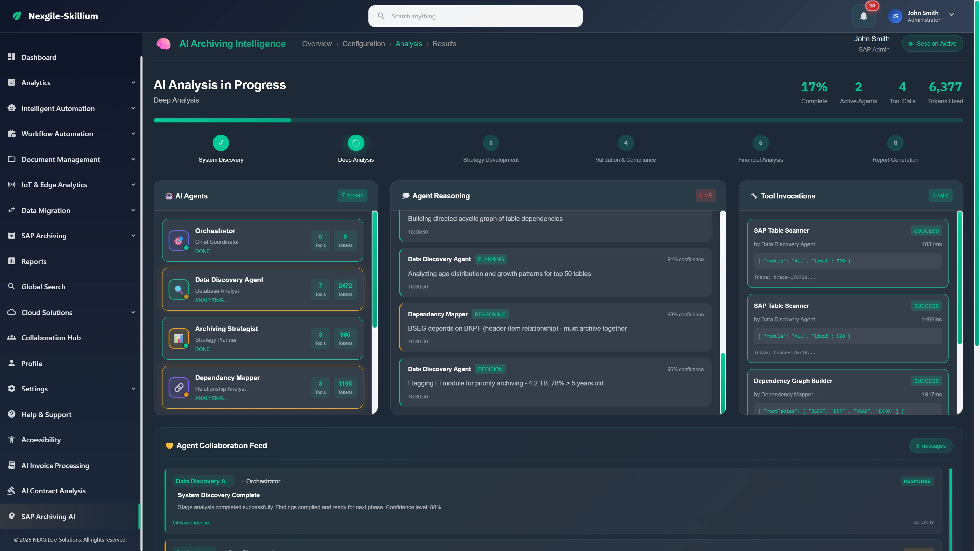
Task: Click the Data Discovery Agent magnifier icon
Action: 179,289
